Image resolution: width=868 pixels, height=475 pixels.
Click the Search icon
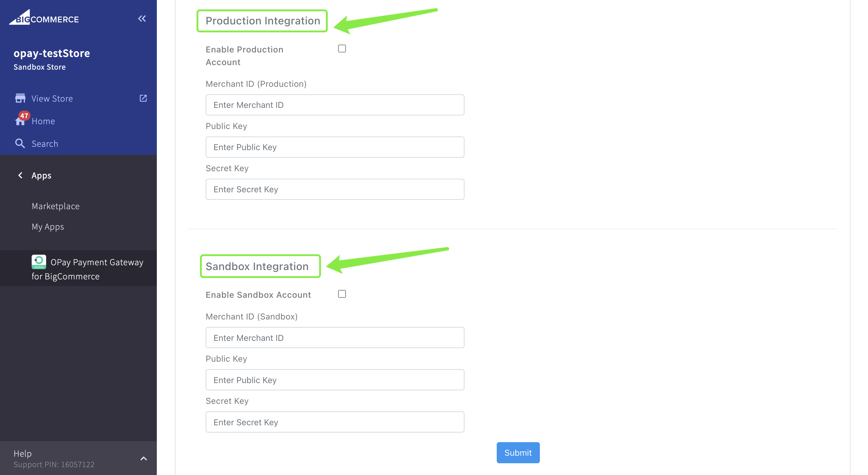(20, 143)
